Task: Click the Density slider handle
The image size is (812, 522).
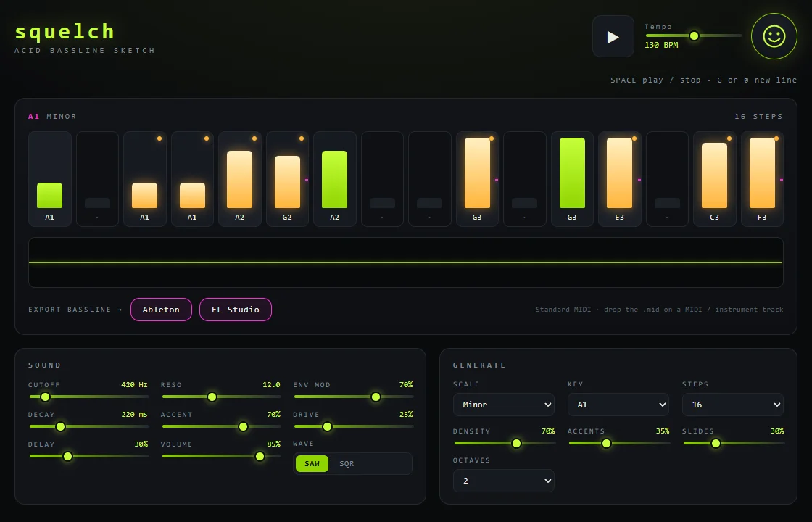Action: (516, 443)
